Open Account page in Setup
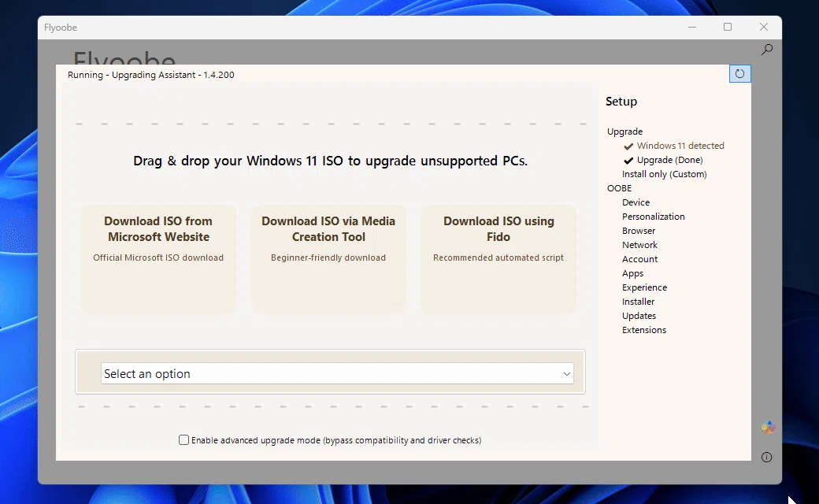Image resolution: width=819 pixels, height=504 pixels. point(639,259)
